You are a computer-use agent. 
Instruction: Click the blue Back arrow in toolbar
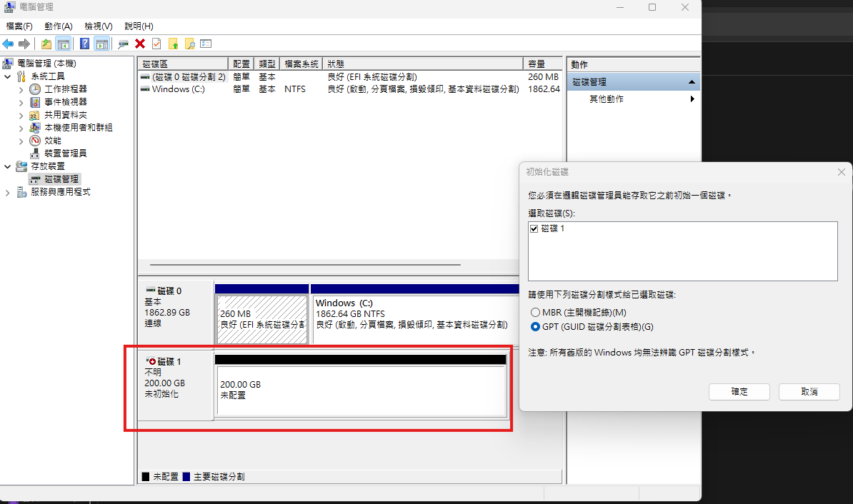point(9,44)
